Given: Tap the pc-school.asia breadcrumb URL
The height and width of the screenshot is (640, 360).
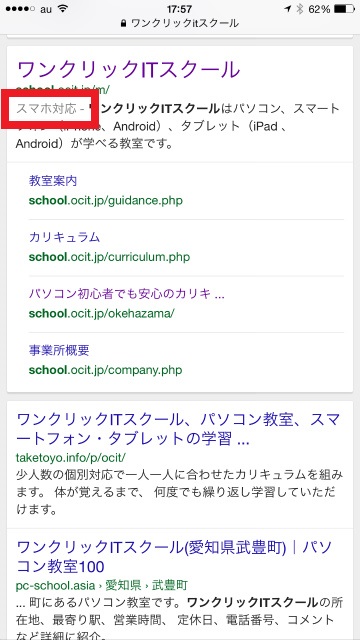Looking at the screenshot, I should pyautogui.click(x=102, y=585).
